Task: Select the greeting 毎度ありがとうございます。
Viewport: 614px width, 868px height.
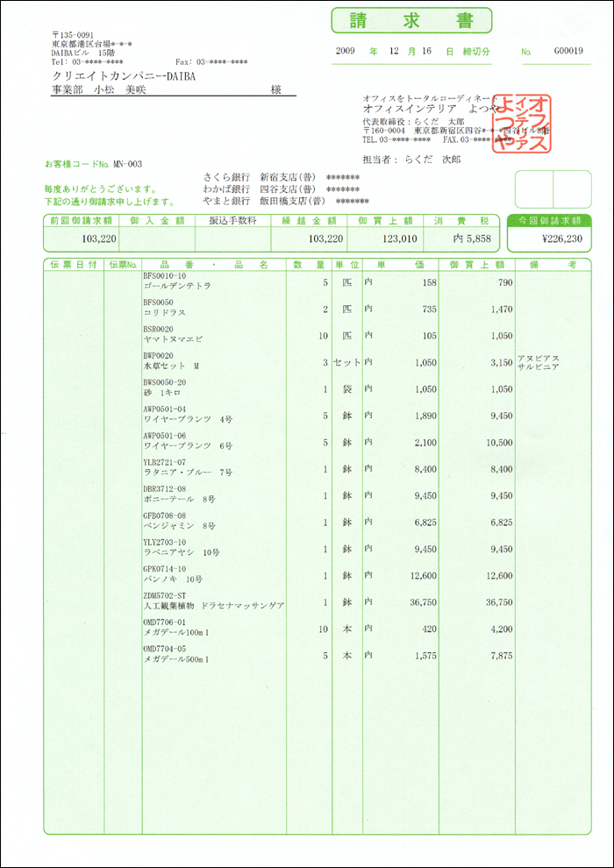Action: point(101,189)
